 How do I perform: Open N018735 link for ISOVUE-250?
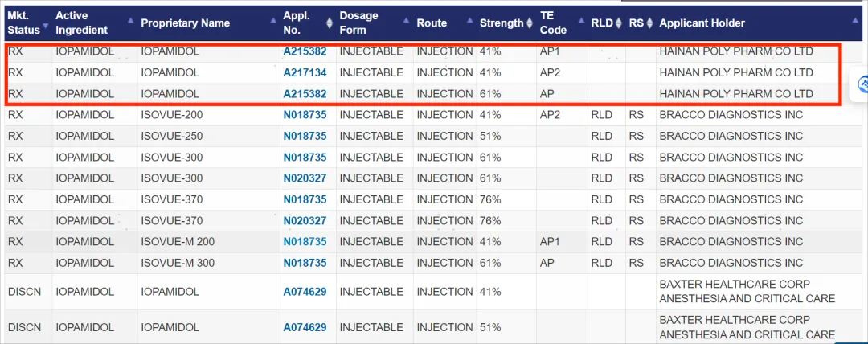pos(305,136)
